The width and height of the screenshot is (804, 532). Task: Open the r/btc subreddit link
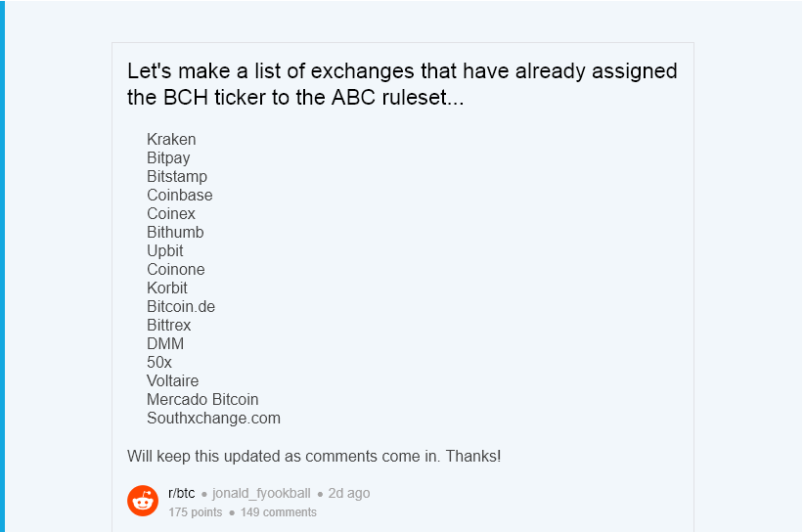pyautogui.click(x=181, y=493)
